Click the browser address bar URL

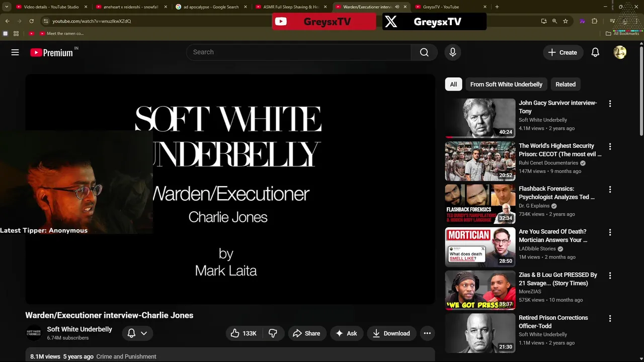point(92,21)
